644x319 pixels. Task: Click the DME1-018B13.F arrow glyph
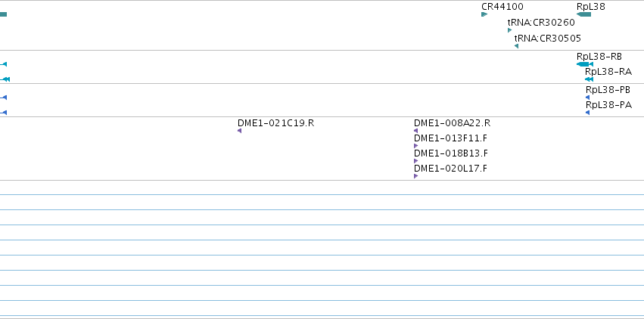416,161
